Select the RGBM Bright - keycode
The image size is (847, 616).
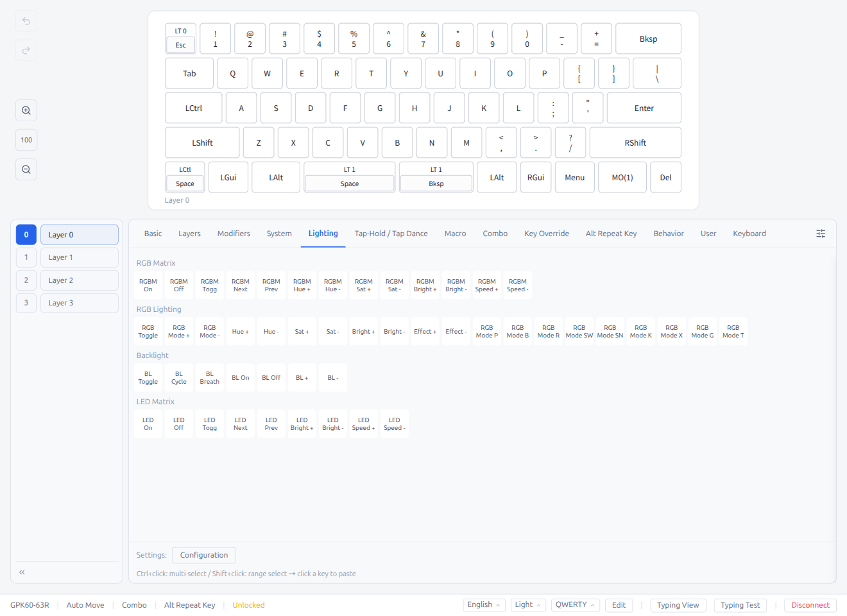coord(456,286)
